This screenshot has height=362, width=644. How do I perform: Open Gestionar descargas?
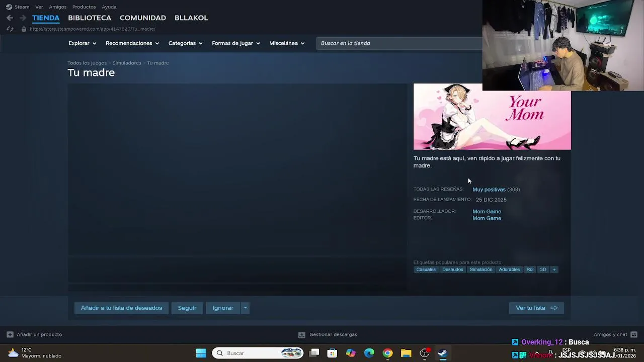click(x=328, y=334)
